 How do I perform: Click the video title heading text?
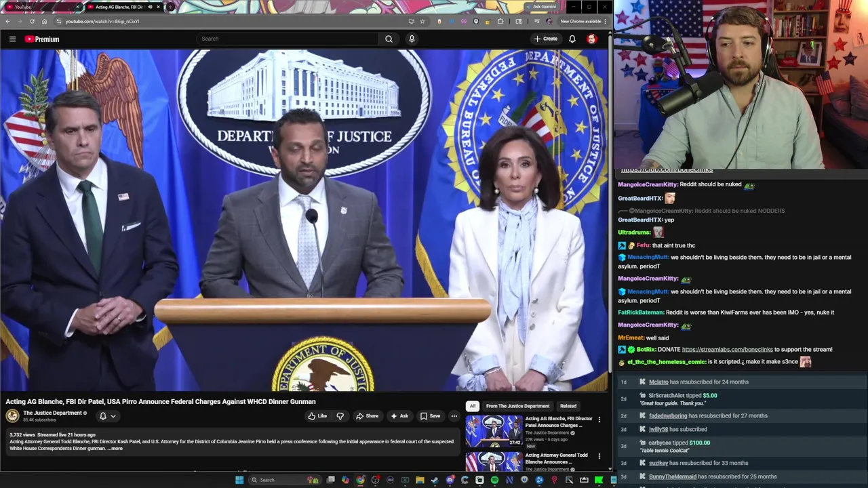click(x=161, y=402)
